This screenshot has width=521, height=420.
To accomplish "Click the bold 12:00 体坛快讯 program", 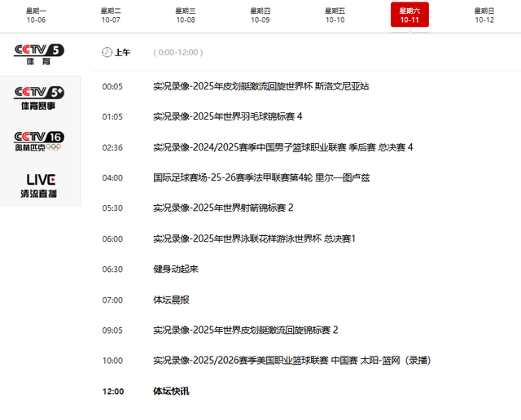I will (x=171, y=392).
